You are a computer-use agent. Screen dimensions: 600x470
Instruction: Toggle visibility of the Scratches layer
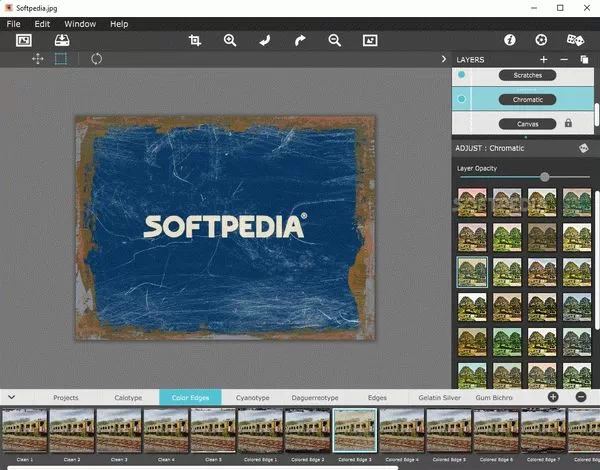point(461,75)
